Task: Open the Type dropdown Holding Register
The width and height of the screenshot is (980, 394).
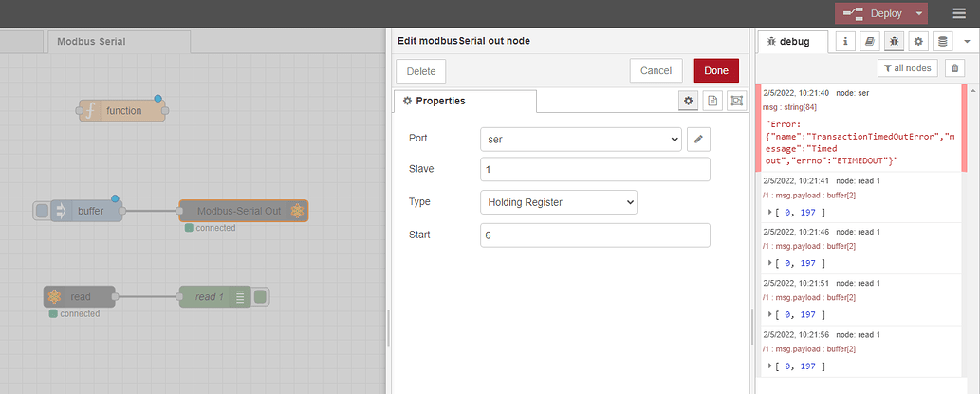Action: pos(559,202)
